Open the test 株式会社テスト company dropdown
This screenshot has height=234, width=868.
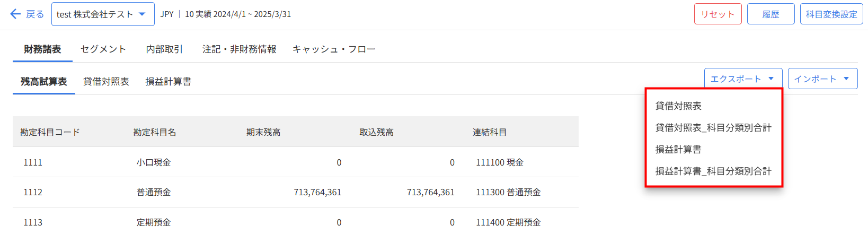click(103, 14)
